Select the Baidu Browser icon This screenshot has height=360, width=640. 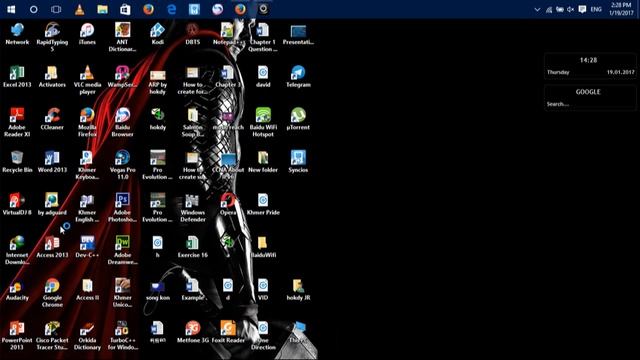pos(122,122)
